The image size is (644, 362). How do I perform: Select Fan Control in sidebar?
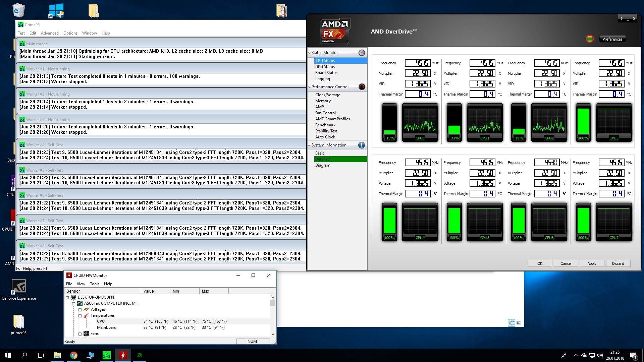(x=325, y=113)
